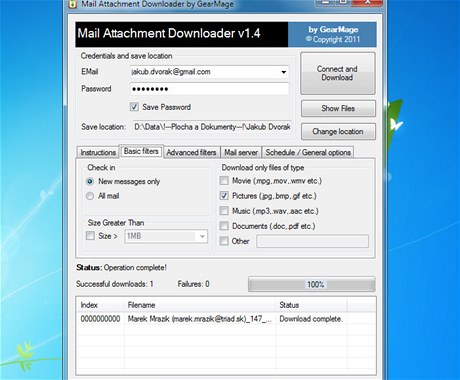Select the New messages only radio button

tap(90, 182)
